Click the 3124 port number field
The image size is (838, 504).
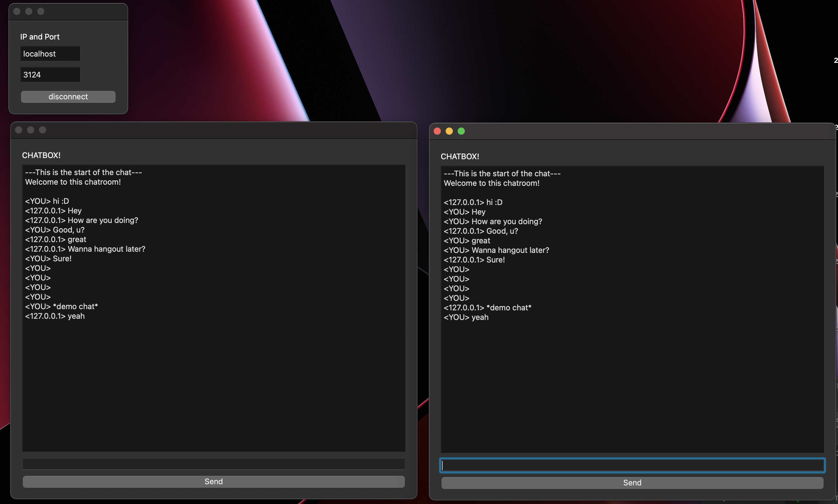tap(50, 75)
